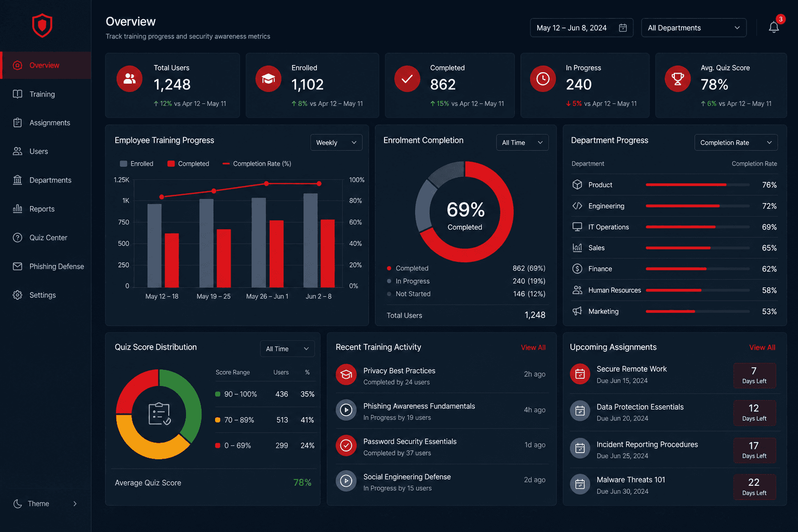Screen dimensions: 798x532
Task: Navigate to Users in the sidebar
Action: [46, 151]
